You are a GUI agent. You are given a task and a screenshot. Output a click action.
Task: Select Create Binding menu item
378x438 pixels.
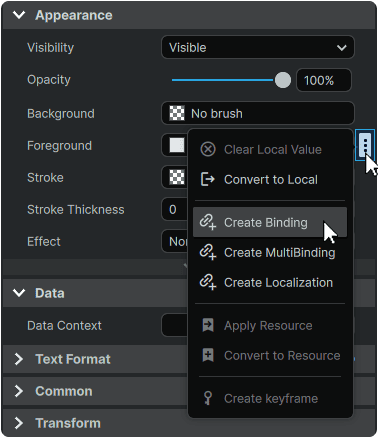click(270, 222)
